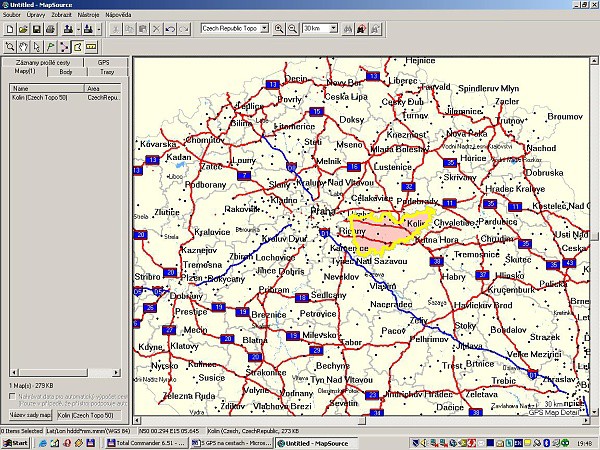Click the map vertical scrollbar thumb
This screenshot has width=600, height=450.
pyautogui.click(x=594, y=236)
